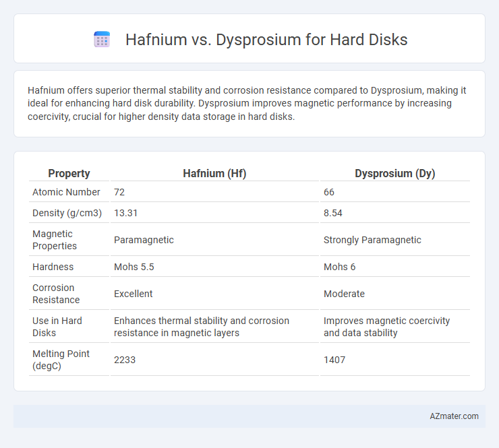The image size is (499, 448).
Task: Select the 'Density (g/cm3)' row label
Action: click(67, 213)
